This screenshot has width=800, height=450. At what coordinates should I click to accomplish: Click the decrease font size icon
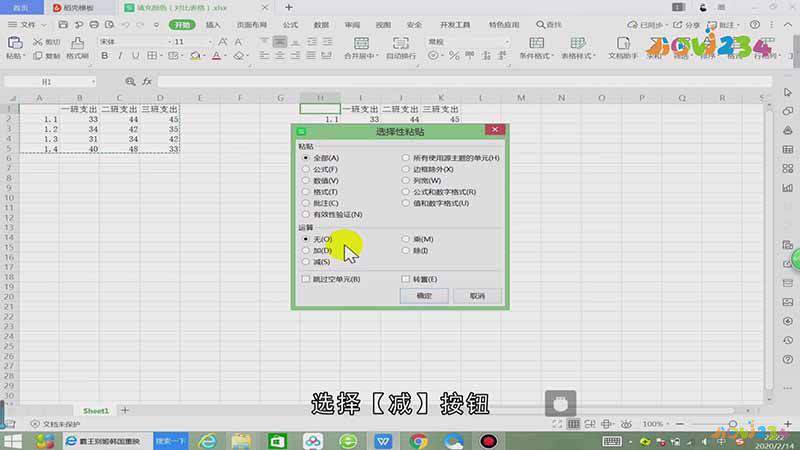238,42
